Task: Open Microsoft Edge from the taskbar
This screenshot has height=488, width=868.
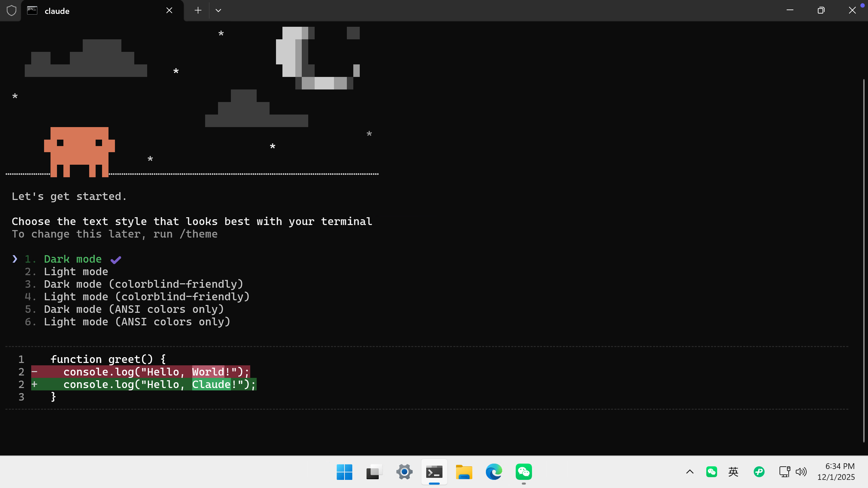Action: pos(494,472)
